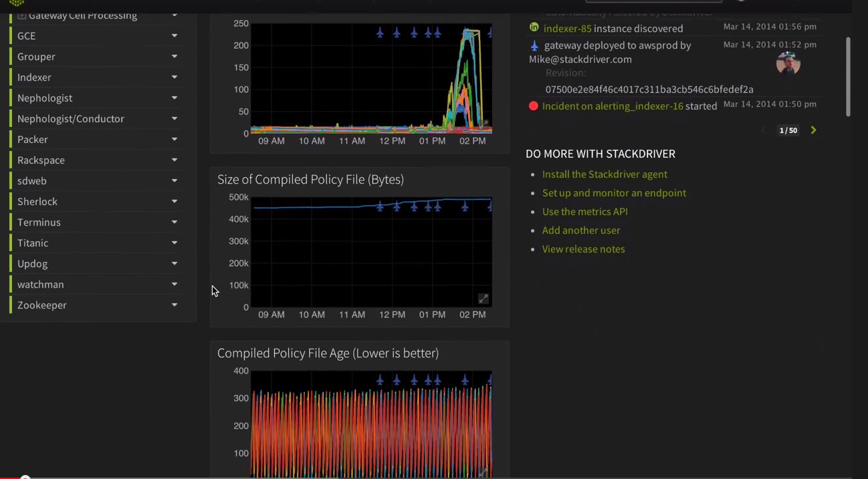
Task: Click the airplane deploy icon beside the gateway event
Action: [x=534, y=45]
